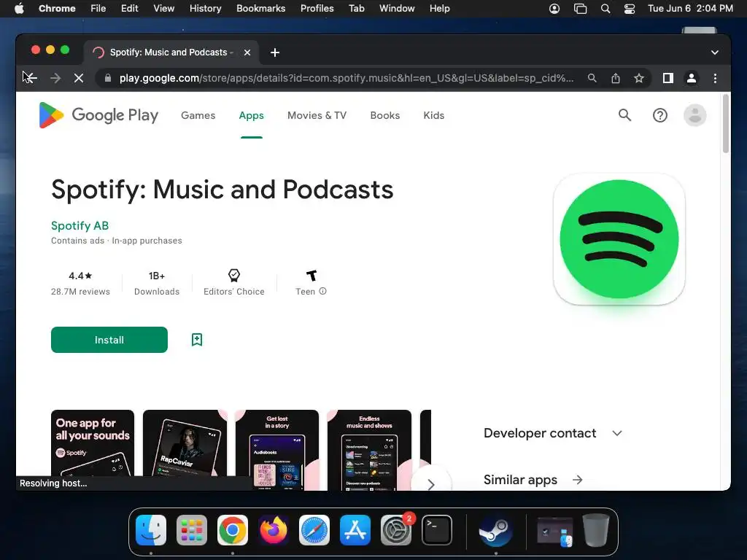747x560 pixels.
Task: Open Spotlight search in menu bar
Action: 605,9
